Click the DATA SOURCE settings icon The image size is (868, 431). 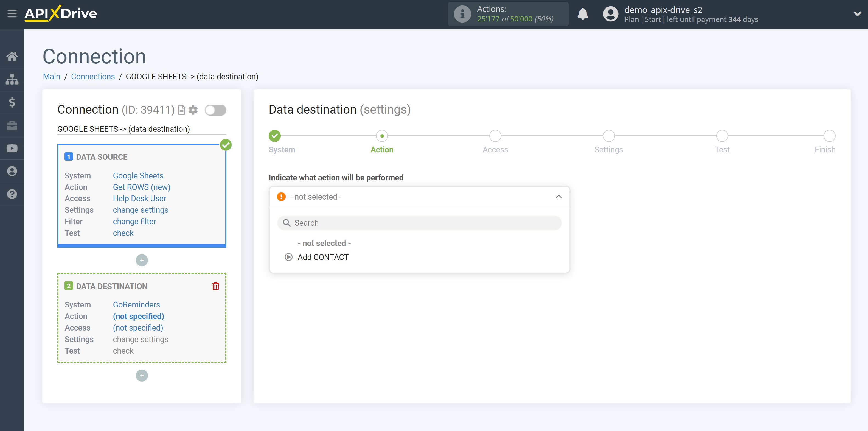tap(193, 110)
